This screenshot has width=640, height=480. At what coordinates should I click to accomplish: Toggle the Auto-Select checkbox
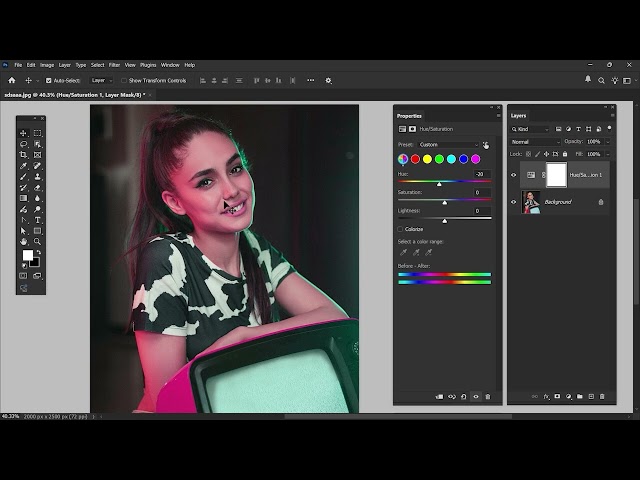(x=49, y=81)
